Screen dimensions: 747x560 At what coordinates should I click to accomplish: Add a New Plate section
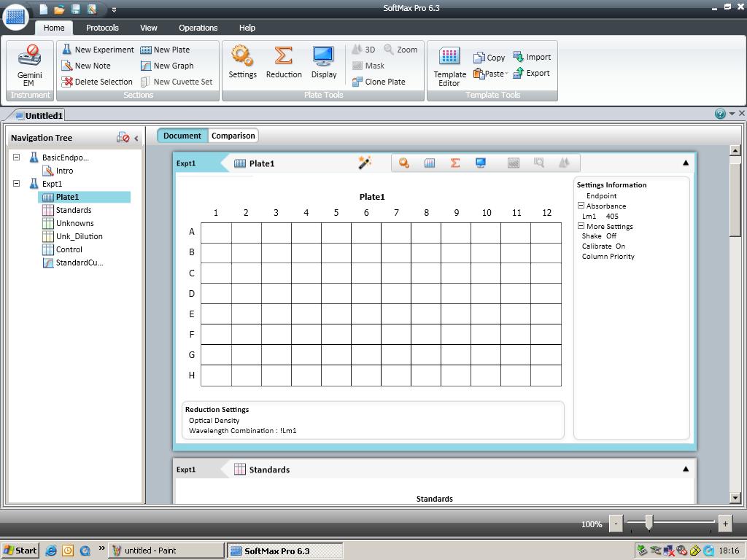click(x=166, y=50)
